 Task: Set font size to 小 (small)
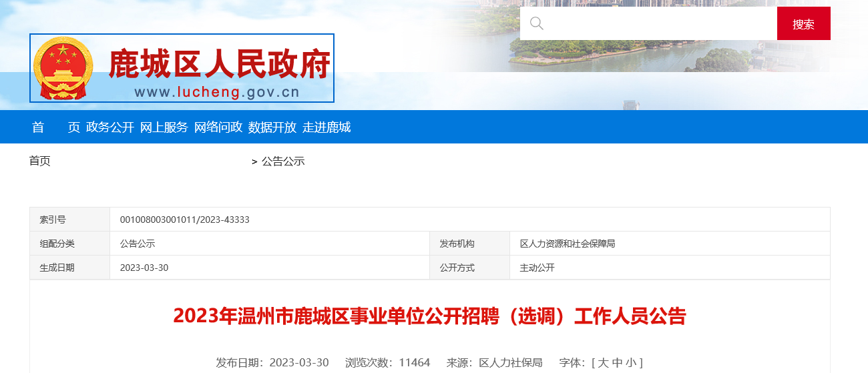(x=631, y=363)
